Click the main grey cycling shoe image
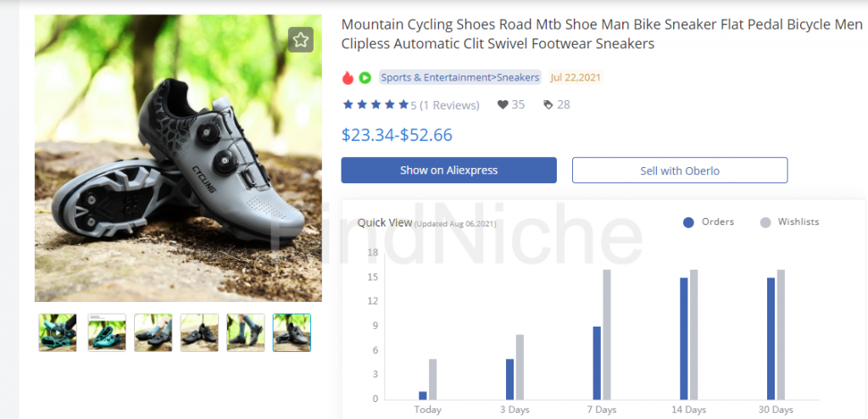Viewport: 868px width, 419px height. 178,158
